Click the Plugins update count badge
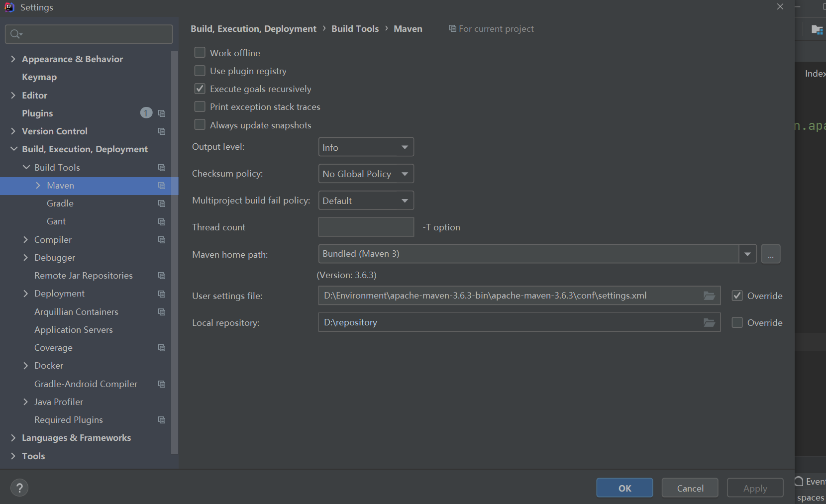This screenshot has width=826, height=504. (146, 113)
